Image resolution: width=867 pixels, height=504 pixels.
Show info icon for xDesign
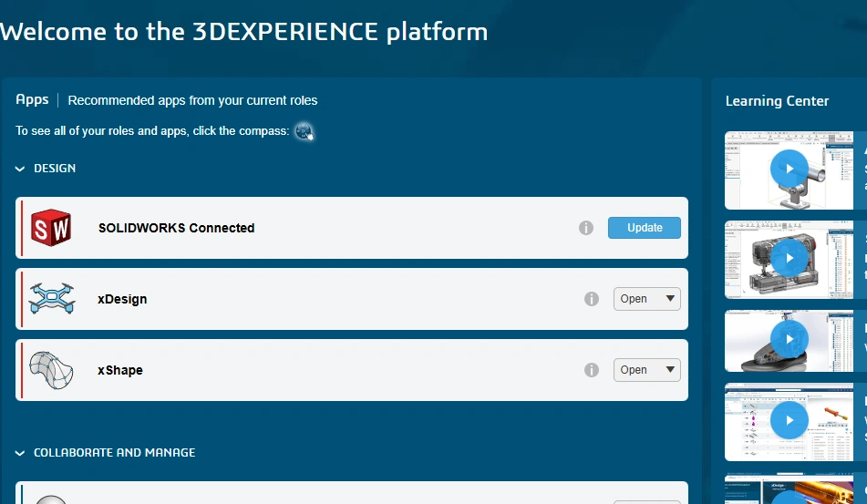[592, 299]
